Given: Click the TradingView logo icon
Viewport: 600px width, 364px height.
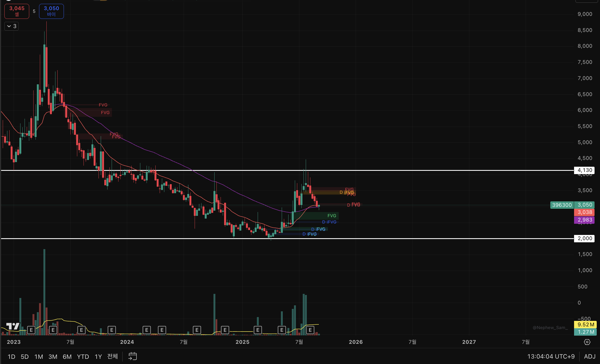Looking at the screenshot, I should click(13, 326).
